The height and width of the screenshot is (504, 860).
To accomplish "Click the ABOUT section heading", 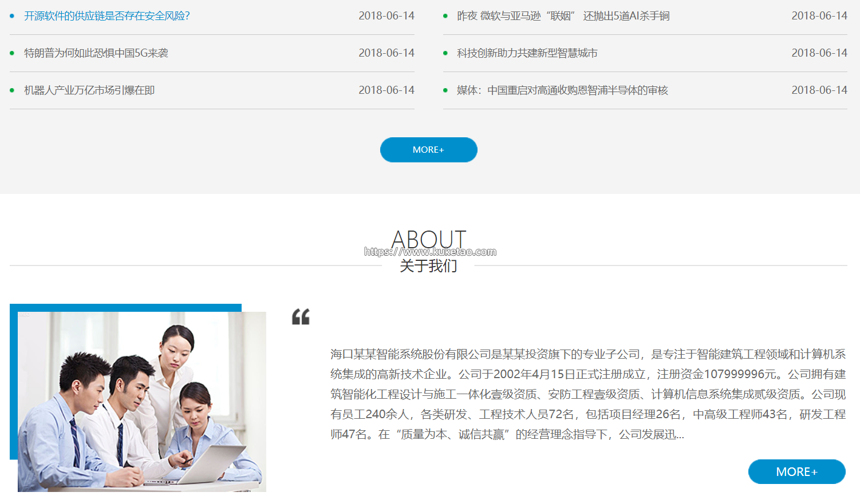I will point(429,239).
